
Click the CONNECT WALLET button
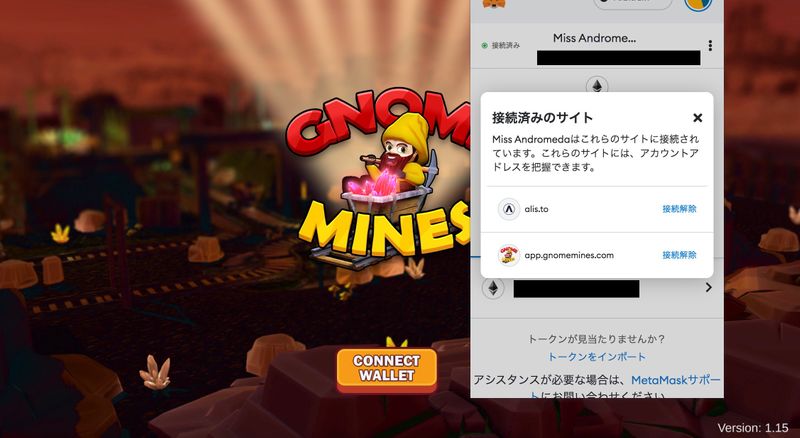(387, 369)
